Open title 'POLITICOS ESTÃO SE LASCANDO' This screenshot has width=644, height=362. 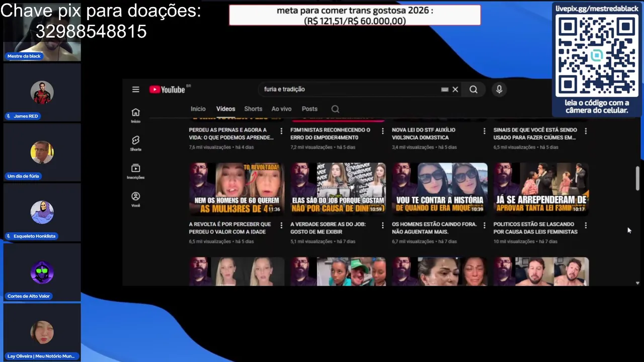coord(535,228)
